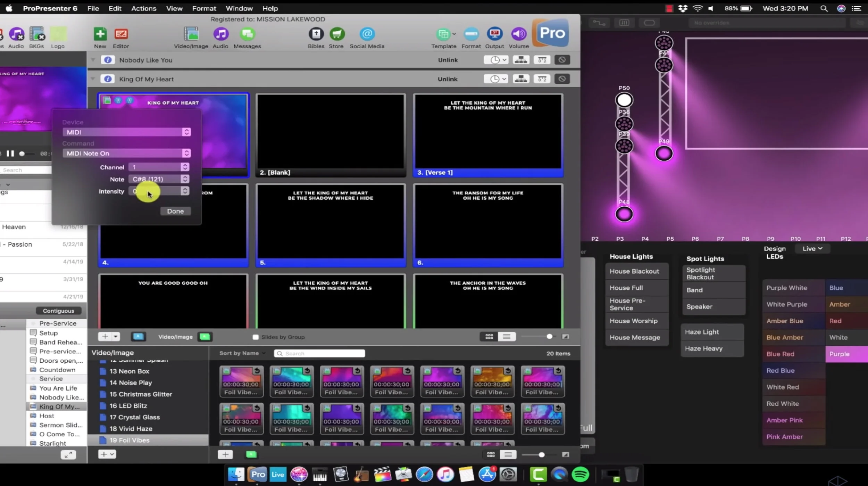The image size is (868, 486).
Task: Toggle Slides by Group checkbox
Action: click(x=256, y=337)
